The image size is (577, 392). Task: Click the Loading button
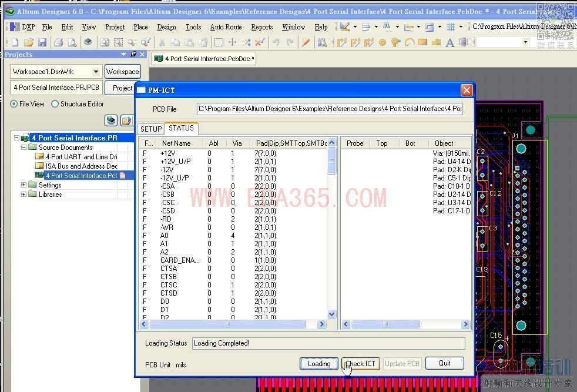point(318,364)
